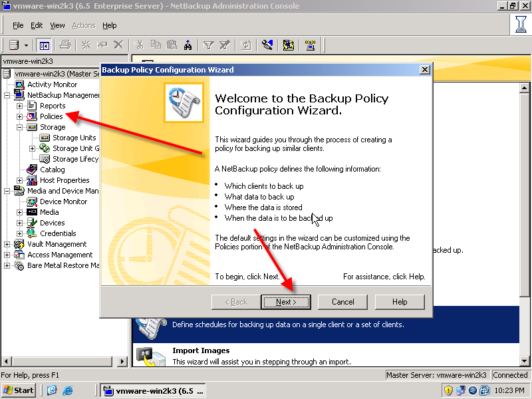Click the show desktop quick launch icon
532x399 pixels.
pyautogui.click(x=52, y=390)
